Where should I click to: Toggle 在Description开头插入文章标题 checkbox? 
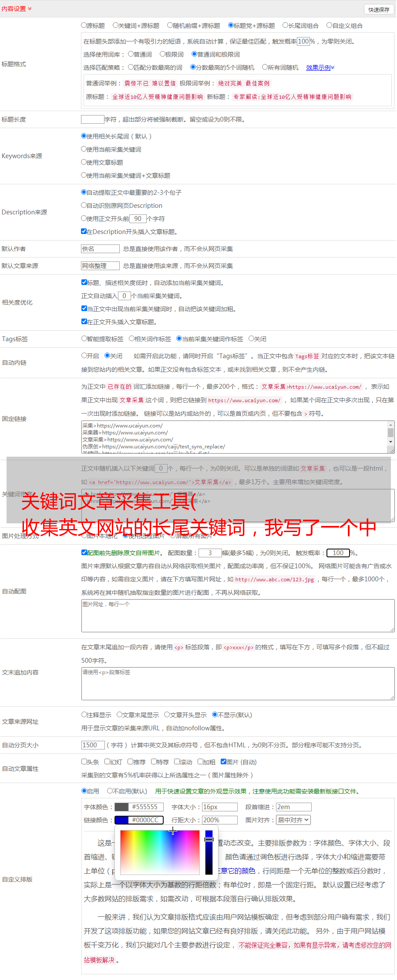coord(84,231)
